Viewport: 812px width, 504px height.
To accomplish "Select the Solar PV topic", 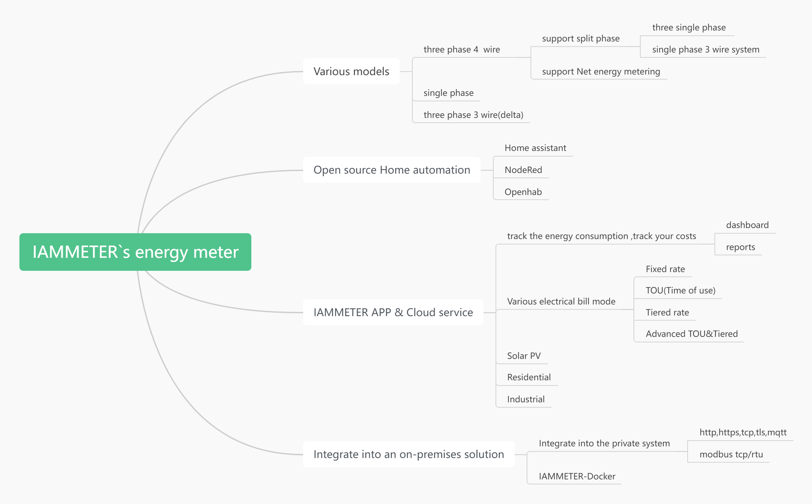I will point(524,356).
